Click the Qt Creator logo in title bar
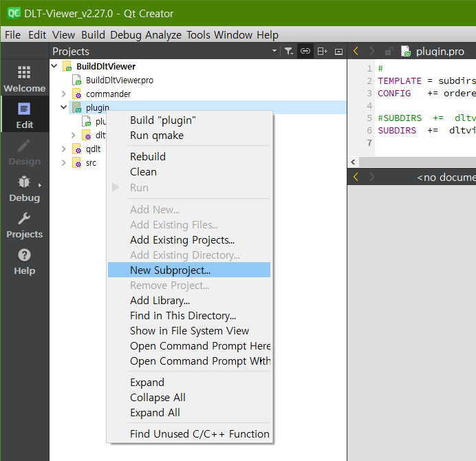Screen dimensions: 476x461 13,13
